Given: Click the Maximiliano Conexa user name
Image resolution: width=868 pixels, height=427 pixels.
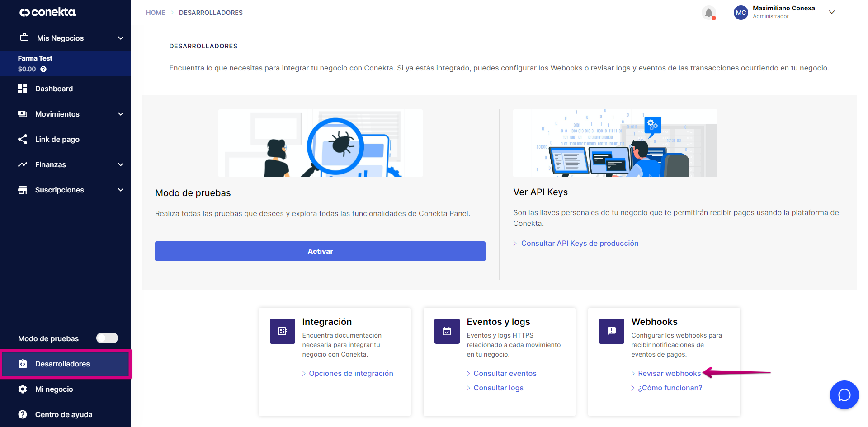Looking at the screenshot, I should (x=783, y=8).
